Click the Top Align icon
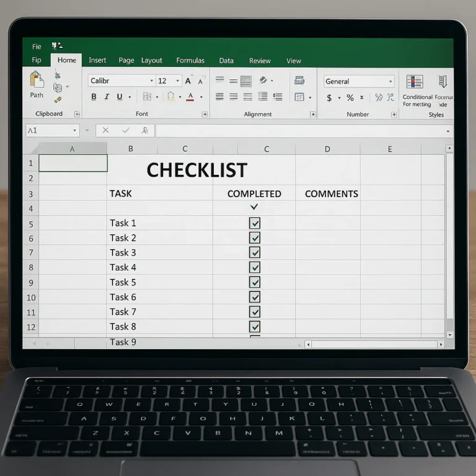476x476 pixels. coord(220,79)
